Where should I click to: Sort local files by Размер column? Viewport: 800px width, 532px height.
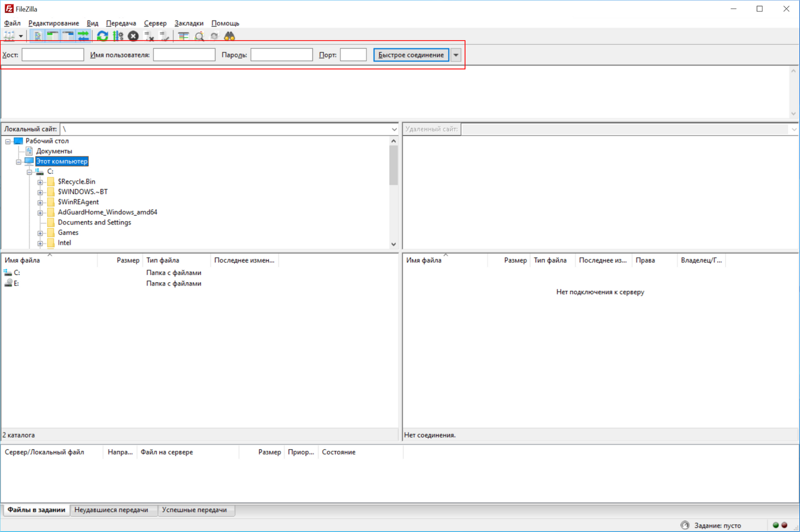(x=120, y=260)
